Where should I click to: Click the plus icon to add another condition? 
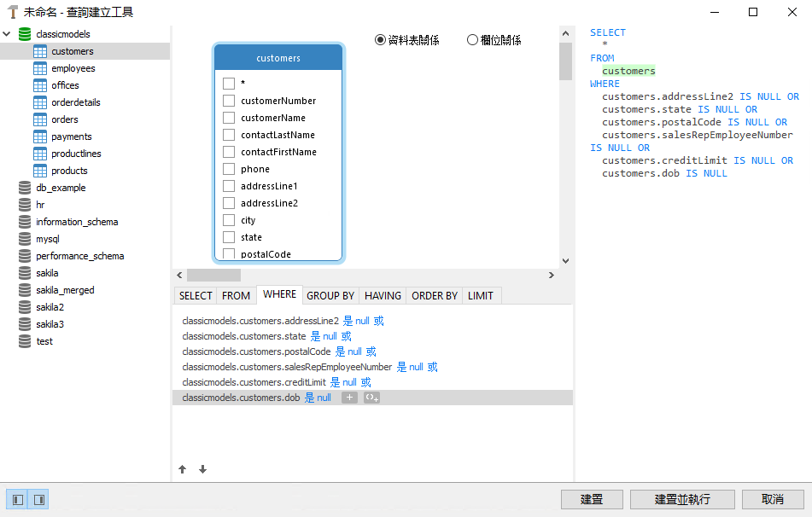[349, 397]
